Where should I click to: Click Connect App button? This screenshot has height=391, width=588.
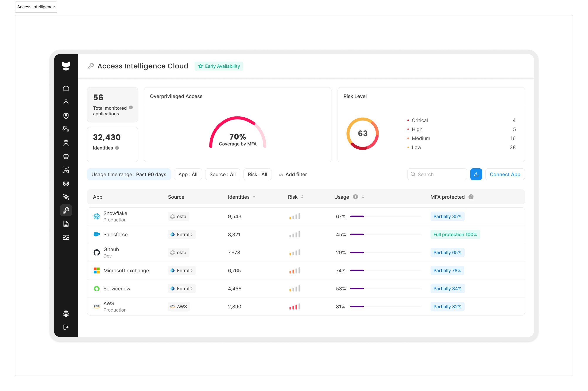coord(505,174)
